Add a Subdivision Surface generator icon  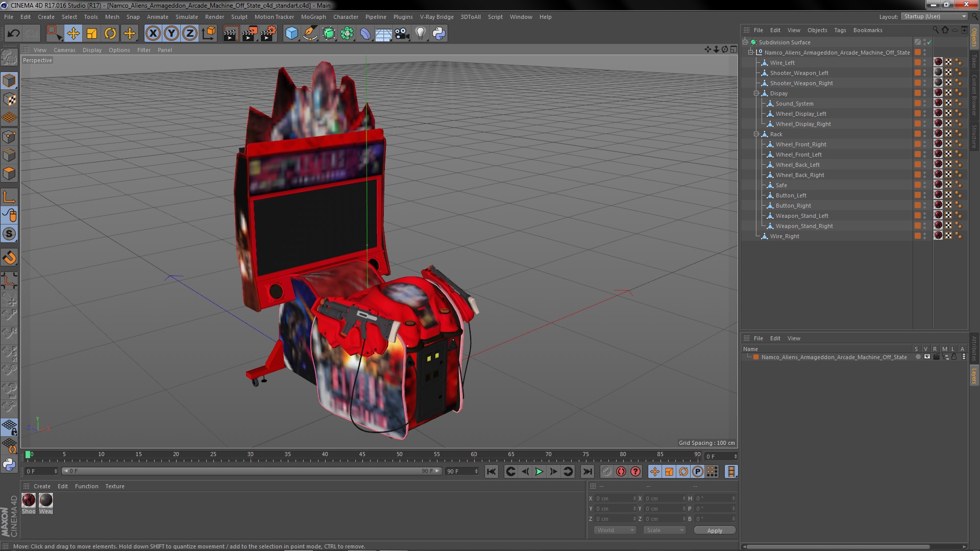point(329,34)
